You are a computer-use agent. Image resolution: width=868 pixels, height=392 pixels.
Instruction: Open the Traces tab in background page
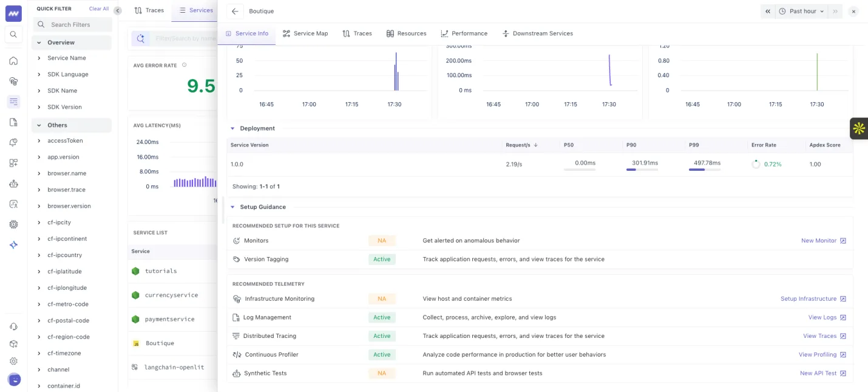149,10
